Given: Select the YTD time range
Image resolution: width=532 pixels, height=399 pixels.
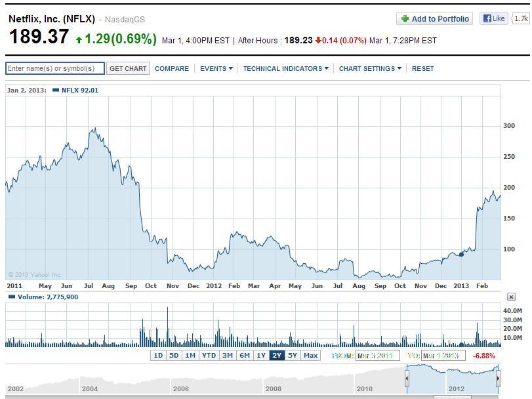Looking at the screenshot, I should point(209,356).
